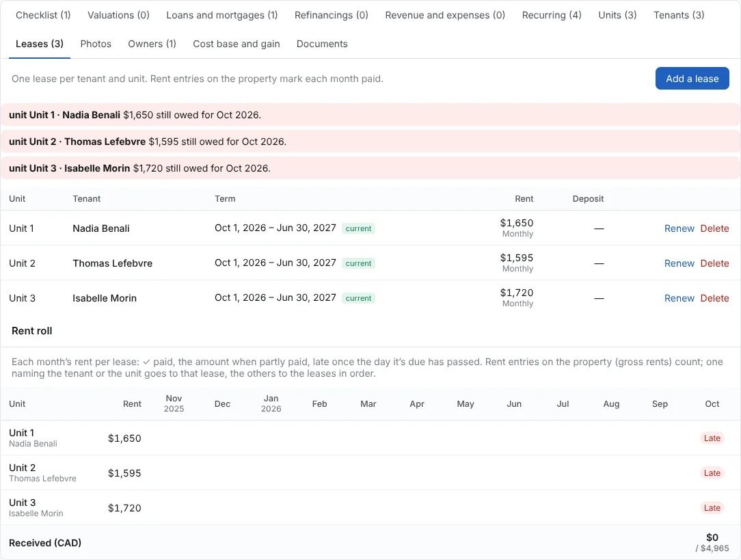Click the Deposit column header
The width and height of the screenshot is (741, 560).
click(x=588, y=198)
